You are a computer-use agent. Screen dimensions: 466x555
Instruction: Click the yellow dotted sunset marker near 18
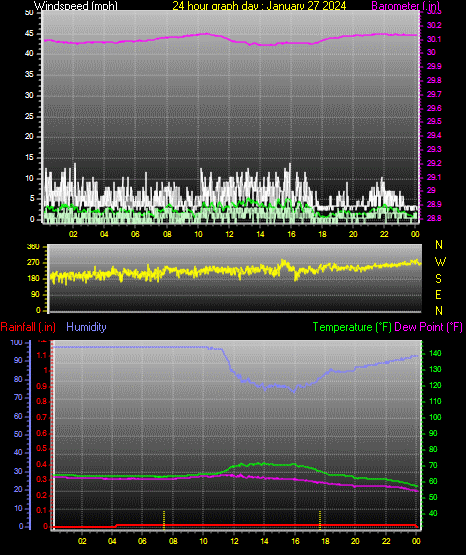pyautogui.click(x=320, y=520)
